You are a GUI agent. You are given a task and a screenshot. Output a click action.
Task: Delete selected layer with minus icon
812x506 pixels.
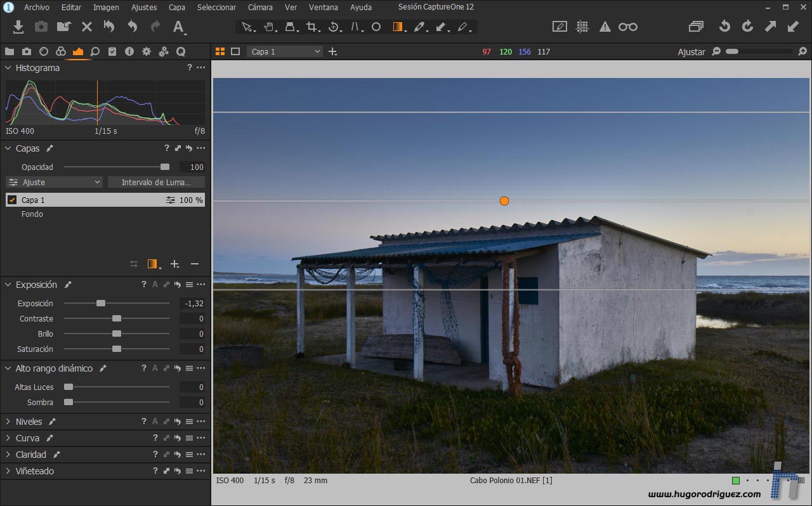[x=195, y=264]
